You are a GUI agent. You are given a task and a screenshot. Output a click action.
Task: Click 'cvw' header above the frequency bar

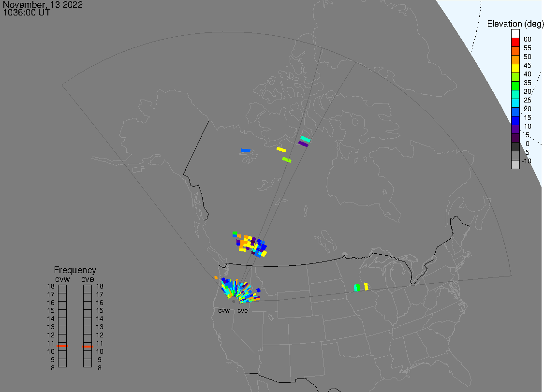tap(62, 279)
